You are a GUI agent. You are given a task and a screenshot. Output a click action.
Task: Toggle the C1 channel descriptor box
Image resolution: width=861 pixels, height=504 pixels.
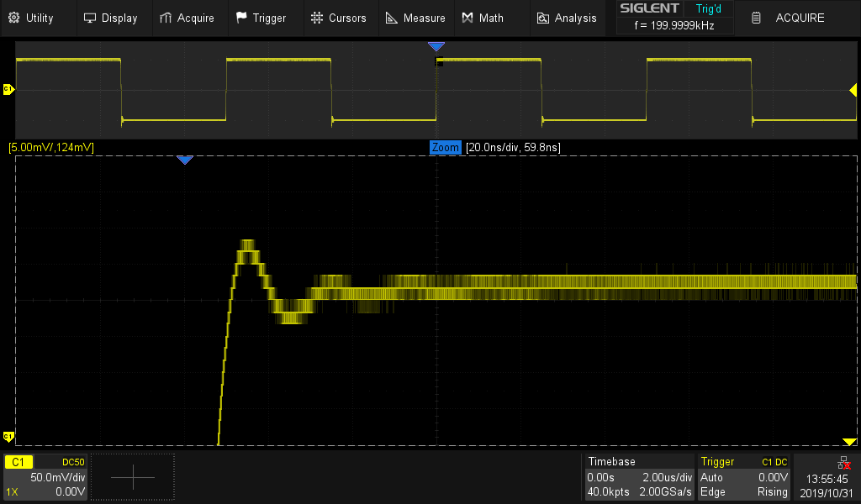pyautogui.click(x=45, y=476)
